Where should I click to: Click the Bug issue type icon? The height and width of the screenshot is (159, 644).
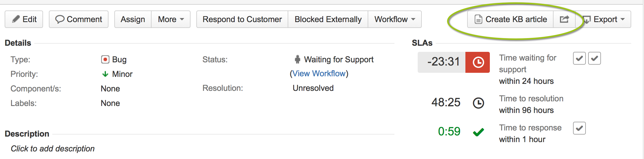coord(105,59)
